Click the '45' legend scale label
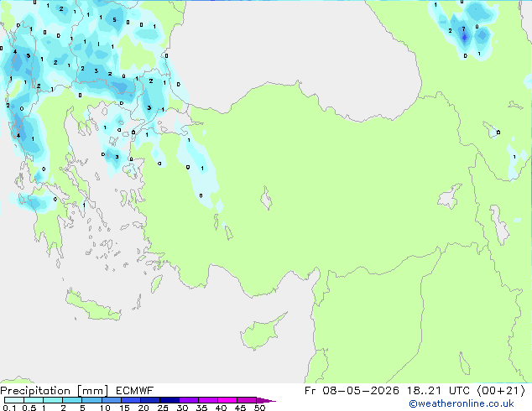532x411 pixels. (241, 408)
